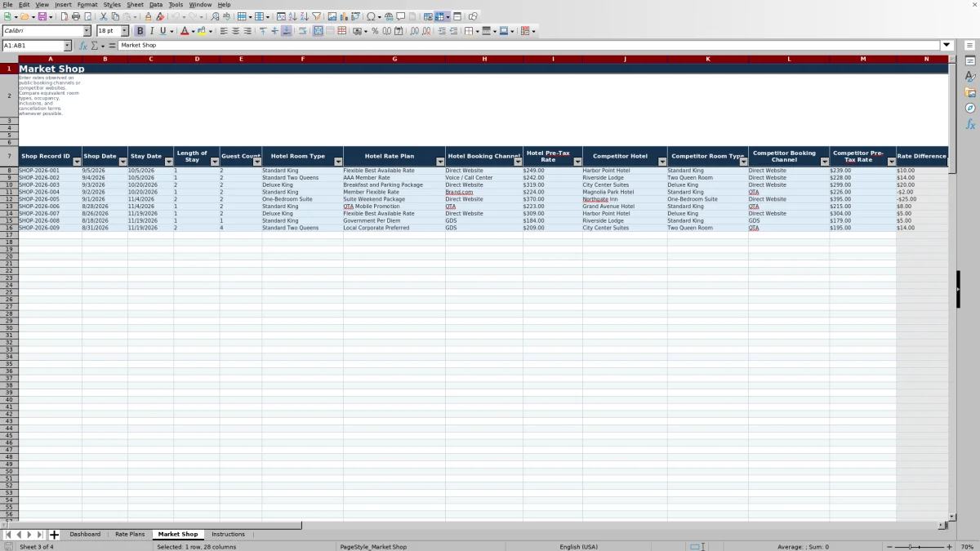980x551 pixels.
Task: Insert comment via toolbar icon
Action: (x=401, y=16)
